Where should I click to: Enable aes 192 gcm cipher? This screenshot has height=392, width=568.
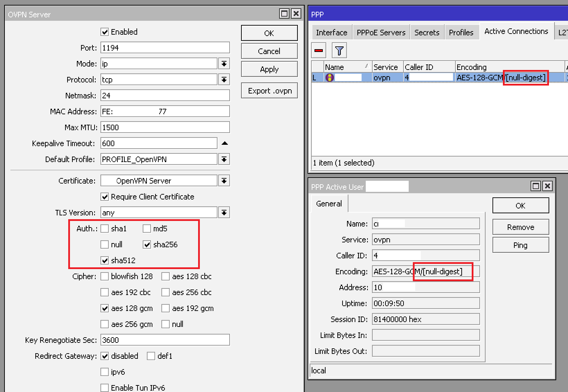(166, 308)
